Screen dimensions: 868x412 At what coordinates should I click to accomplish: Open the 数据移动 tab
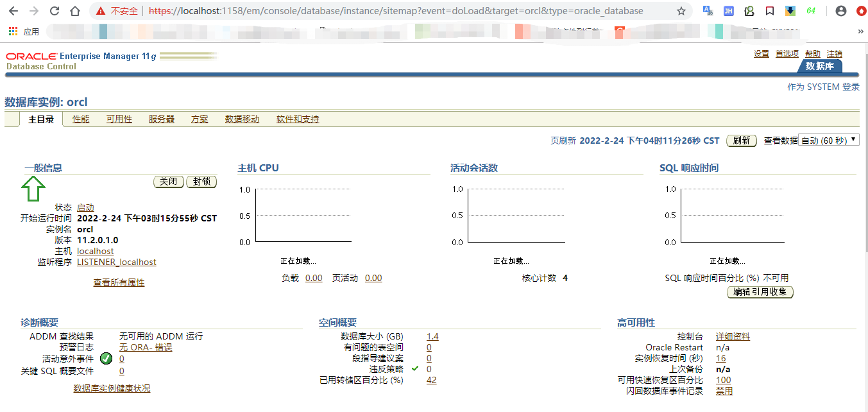click(x=243, y=119)
